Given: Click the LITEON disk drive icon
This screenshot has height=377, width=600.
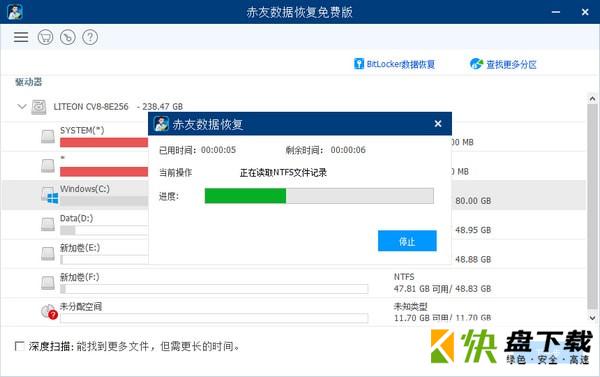Looking at the screenshot, I should tap(39, 107).
